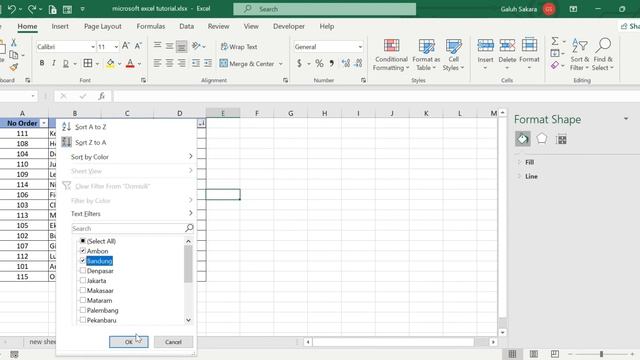Increase font size with big A icon
The height and width of the screenshot is (360, 640).
pos(126,46)
